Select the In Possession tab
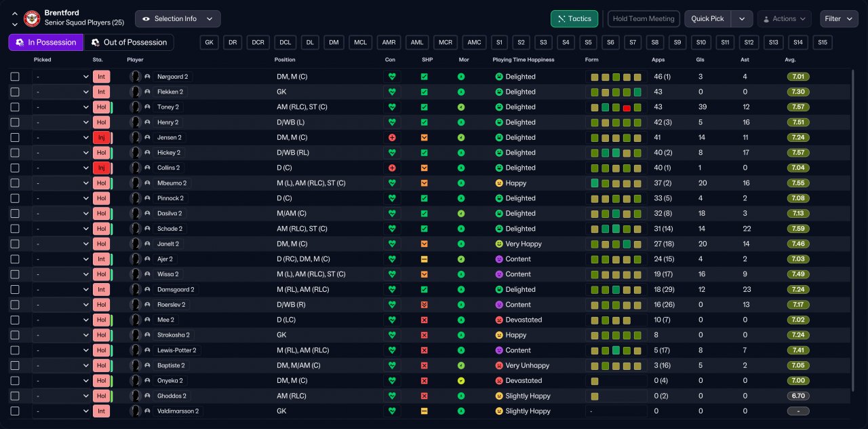This screenshot has height=429, width=868. (46, 42)
